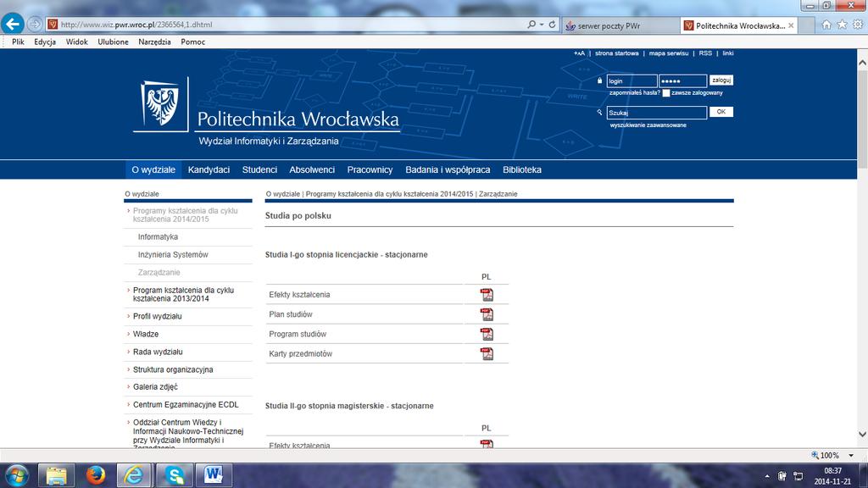The image size is (868, 488).
Task: Click the '+A' font size link
Action: point(579,53)
